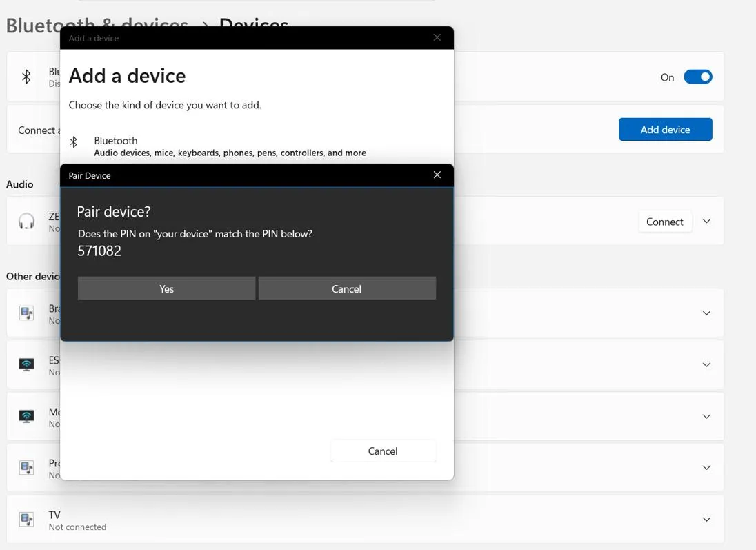Click the blue Add device button
Image resolution: width=756 pixels, height=550 pixels.
[x=665, y=129]
